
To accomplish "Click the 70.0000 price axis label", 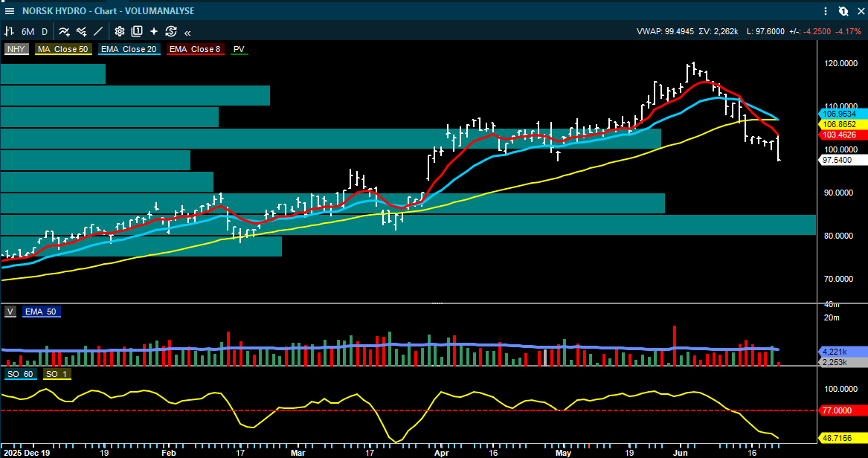I will point(841,280).
